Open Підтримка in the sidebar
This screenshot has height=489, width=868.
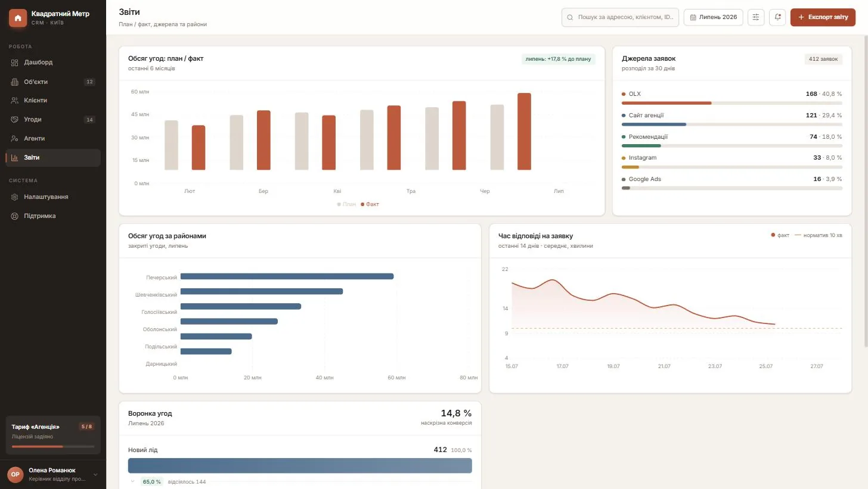click(52, 216)
